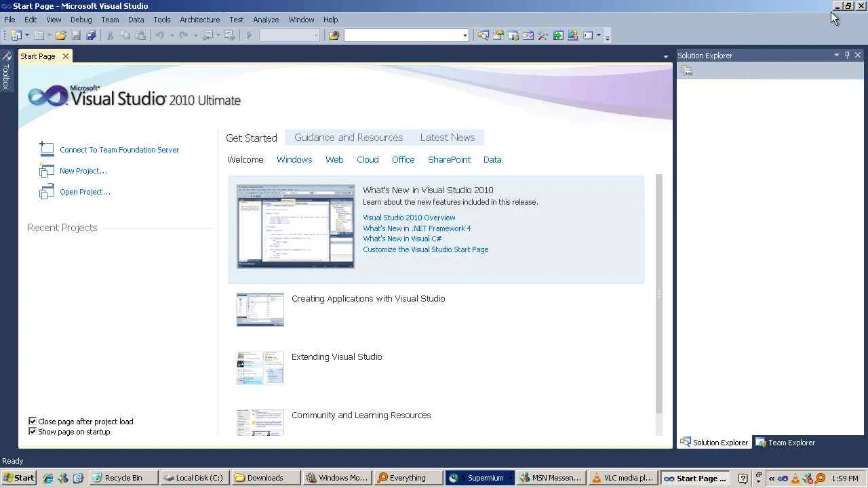
Task: Open the Debug menu
Action: pyautogui.click(x=81, y=20)
